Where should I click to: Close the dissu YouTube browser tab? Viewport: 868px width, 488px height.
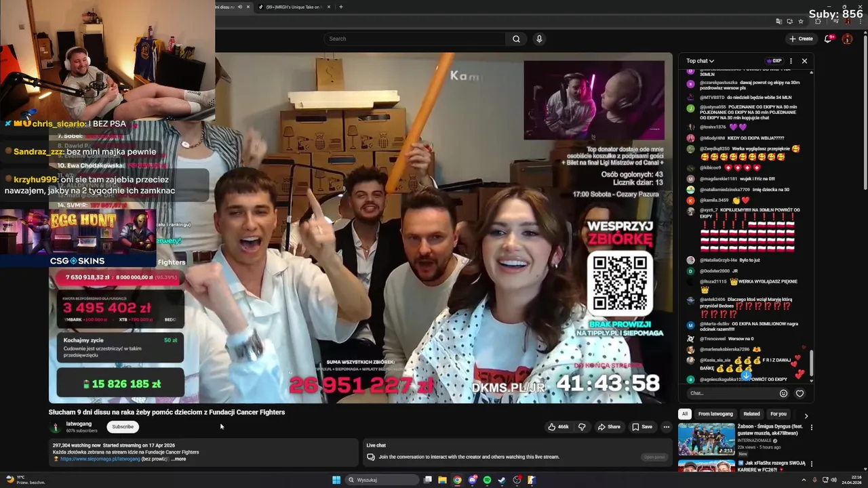pos(248,7)
